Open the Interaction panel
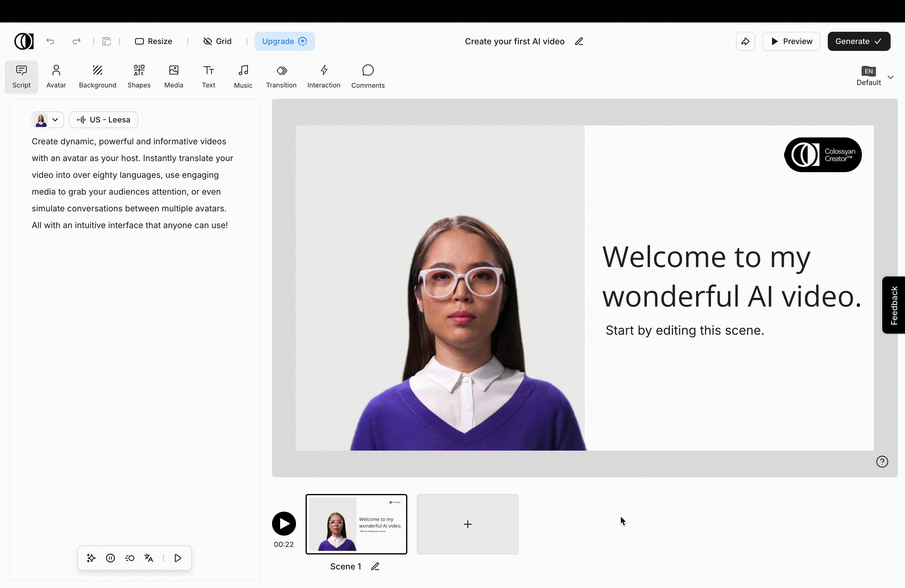This screenshot has height=588, width=905. (324, 76)
